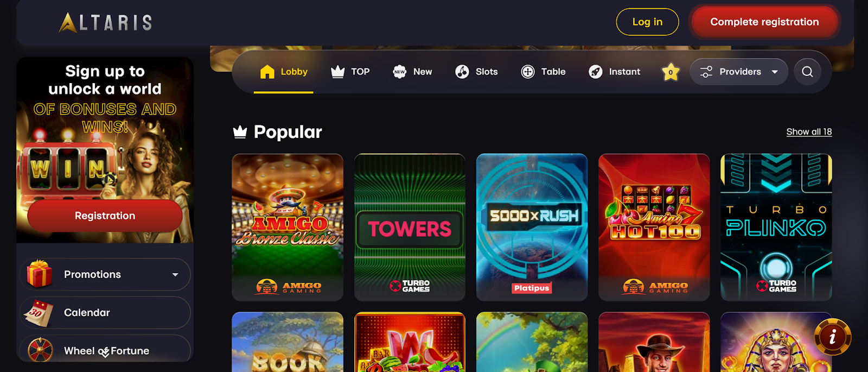Open the Providers dropdown
The width and height of the screenshot is (868, 372).
click(739, 72)
